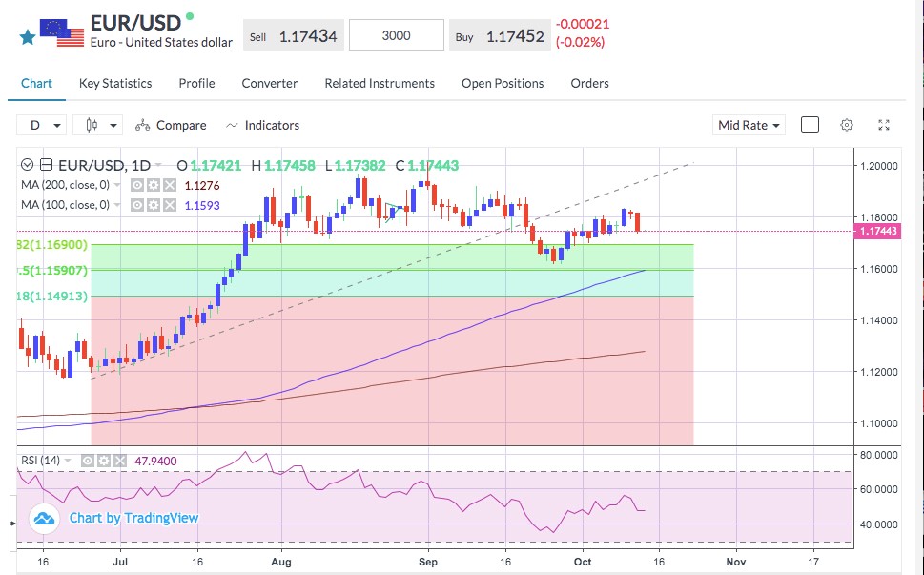Open chart settings gear icon

click(847, 125)
